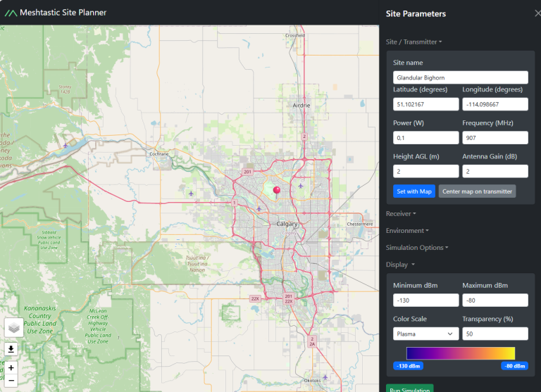Click the Site Parameters heading
Image resolution: width=541 pixels, height=392 pixels.
pos(416,14)
